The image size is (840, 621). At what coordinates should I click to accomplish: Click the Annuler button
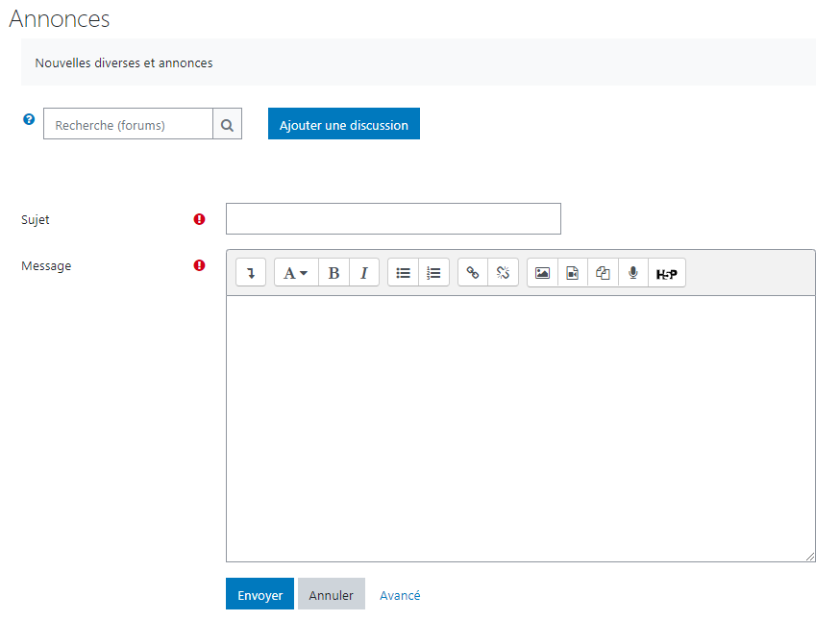pyautogui.click(x=331, y=594)
